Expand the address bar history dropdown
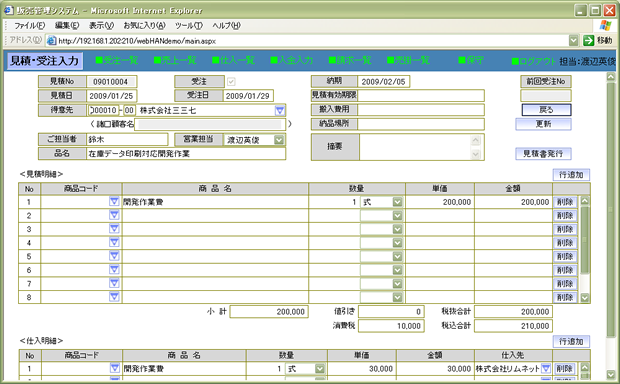620x384 pixels. tap(573, 40)
